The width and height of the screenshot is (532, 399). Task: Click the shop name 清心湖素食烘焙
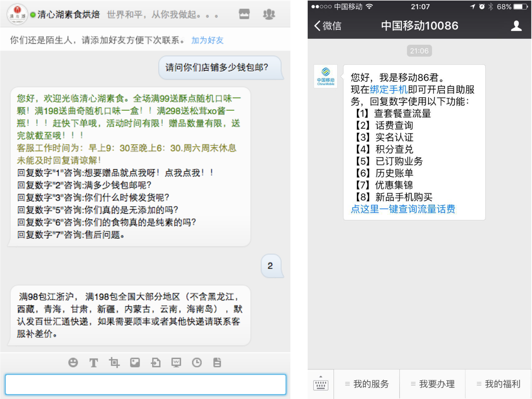click(x=69, y=14)
